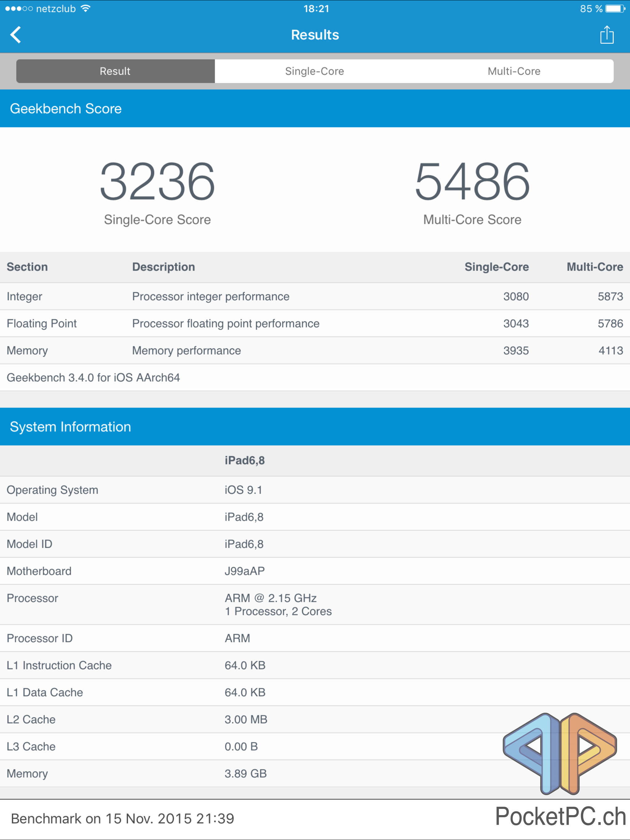Switch to the Result tab
This screenshot has width=630, height=840.
[115, 71]
